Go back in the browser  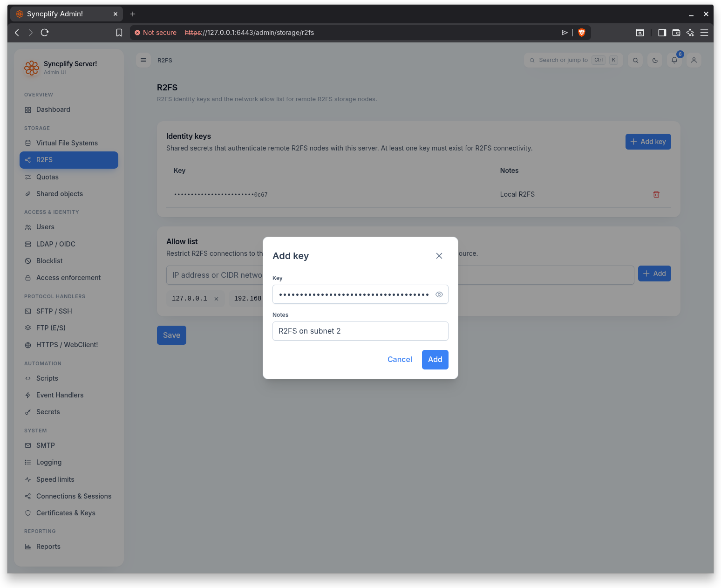17,33
